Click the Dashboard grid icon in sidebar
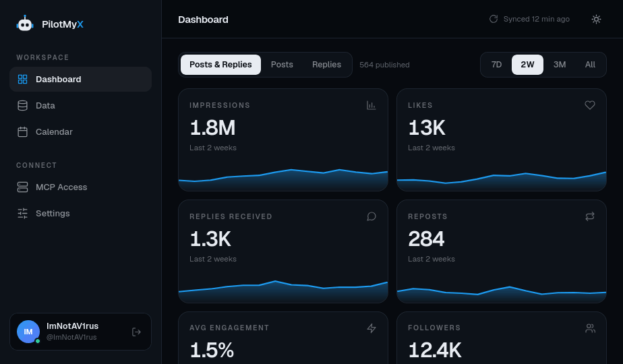623x364 pixels. click(23, 79)
